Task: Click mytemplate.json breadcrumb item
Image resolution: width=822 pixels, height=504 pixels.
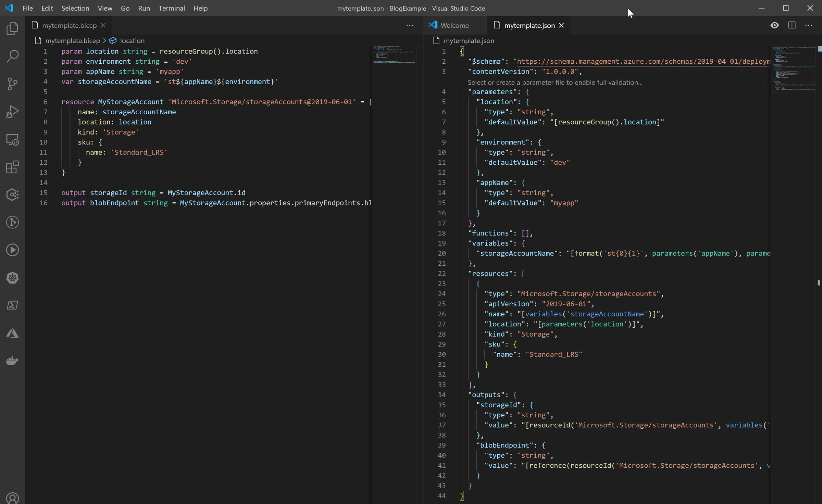Action: (x=464, y=41)
